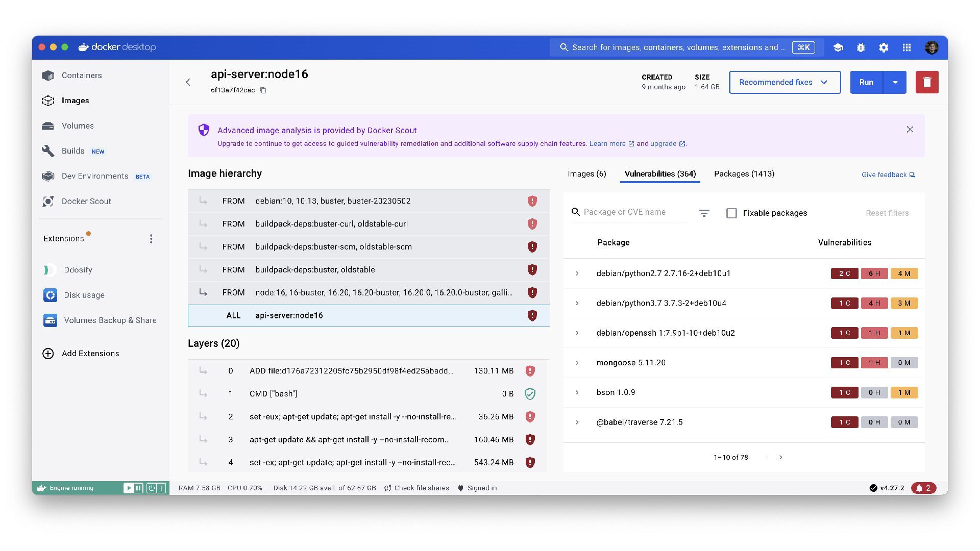
Task: Open the Troubleshoot bug icon
Action: click(x=861, y=47)
